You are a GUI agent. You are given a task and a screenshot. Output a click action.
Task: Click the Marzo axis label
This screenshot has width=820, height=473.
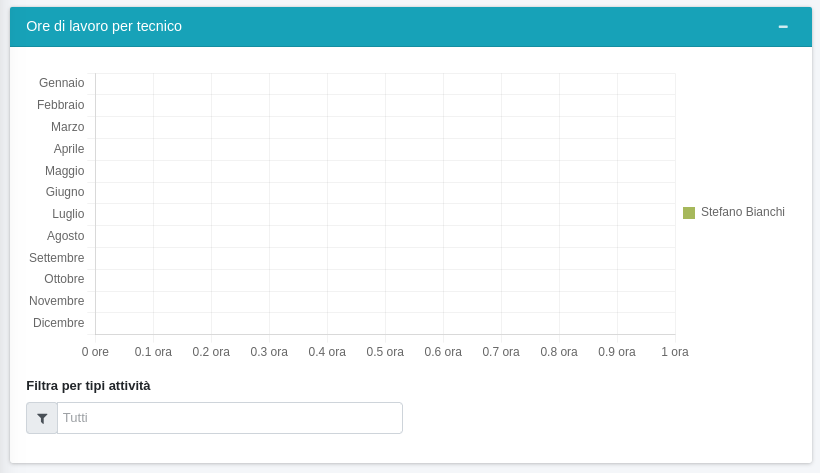[68, 127]
